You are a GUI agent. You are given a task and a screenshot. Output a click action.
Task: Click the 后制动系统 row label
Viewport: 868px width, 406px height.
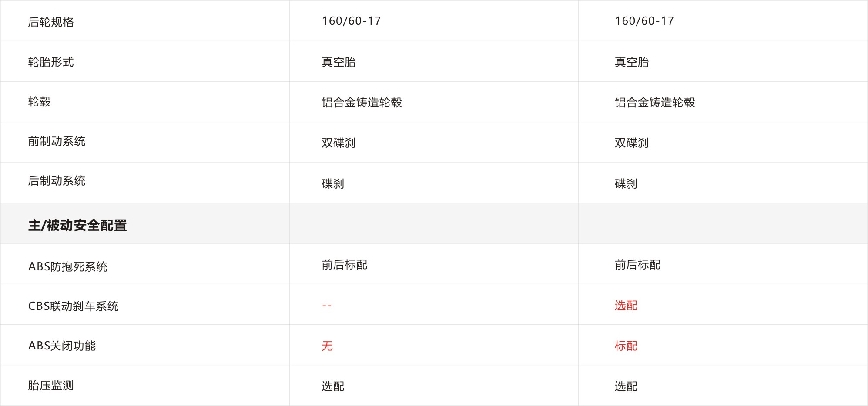click(57, 181)
